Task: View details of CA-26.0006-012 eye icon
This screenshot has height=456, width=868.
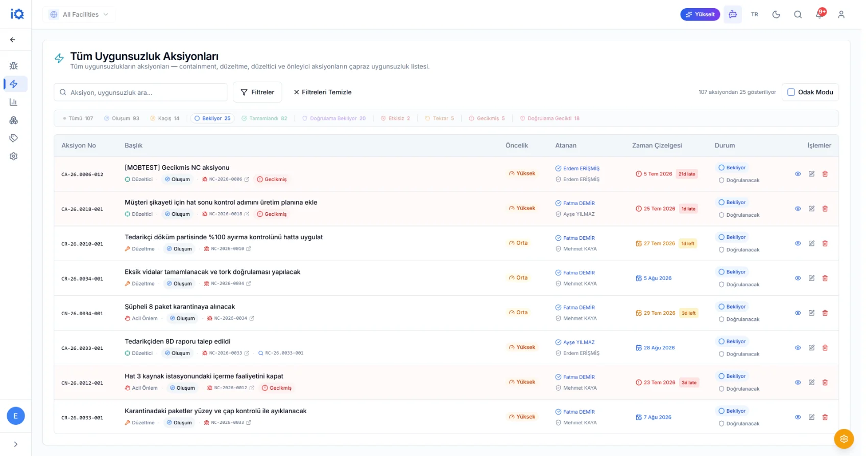Action: click(798, 174)
